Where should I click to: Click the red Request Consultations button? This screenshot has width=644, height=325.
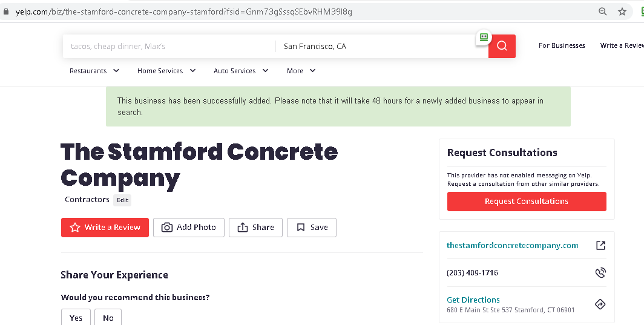527,202
